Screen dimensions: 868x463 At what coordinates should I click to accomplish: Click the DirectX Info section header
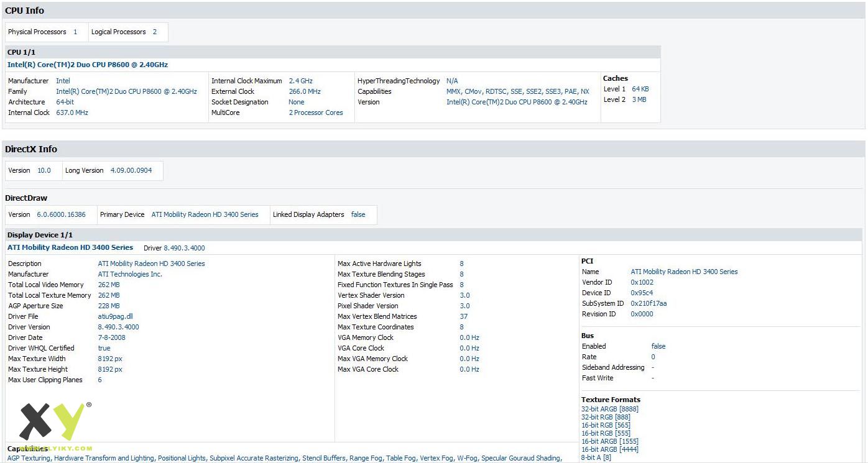[433, 149]
